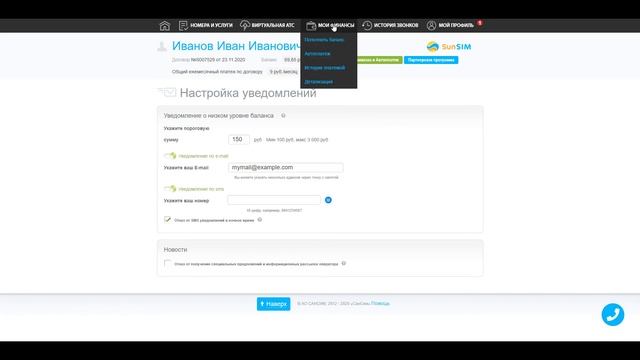Open Мои финансы menu

330,25
